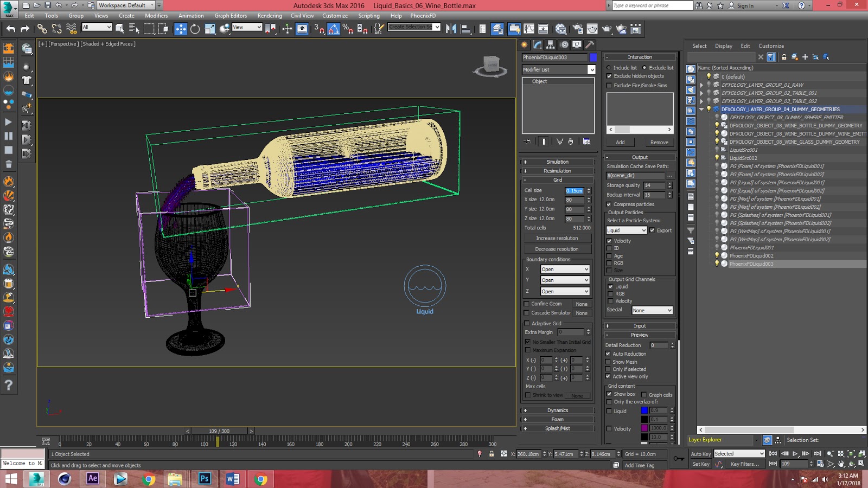Select the Select and Rotate tool
Screen dimensions: 868x488
point(195,28)
